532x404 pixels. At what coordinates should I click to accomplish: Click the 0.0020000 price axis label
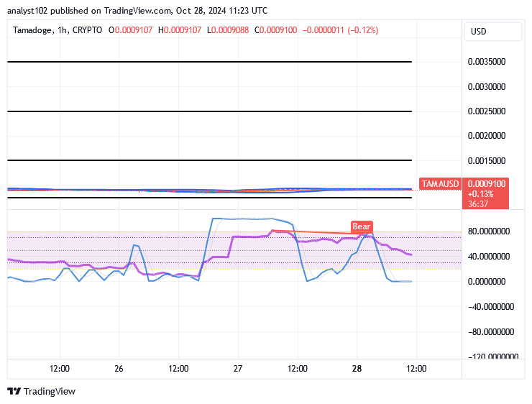click(487, 135)
